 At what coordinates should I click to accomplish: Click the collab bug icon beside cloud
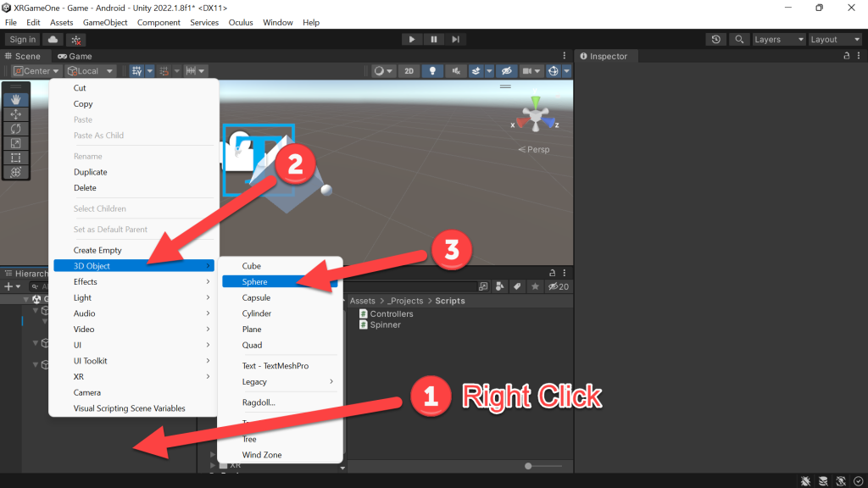[76, 40]
